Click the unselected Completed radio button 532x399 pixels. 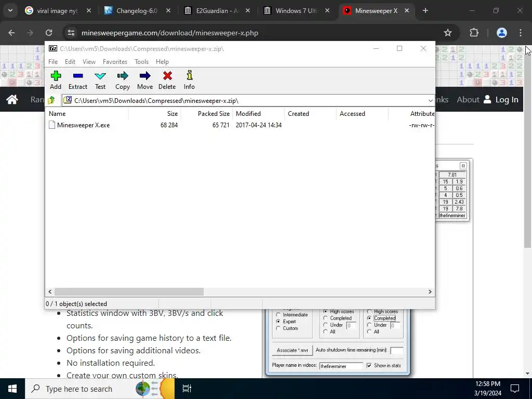[x=325, y=318]
